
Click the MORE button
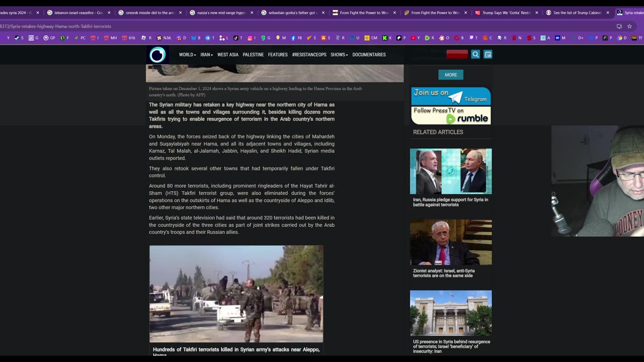tap(451, 74)
